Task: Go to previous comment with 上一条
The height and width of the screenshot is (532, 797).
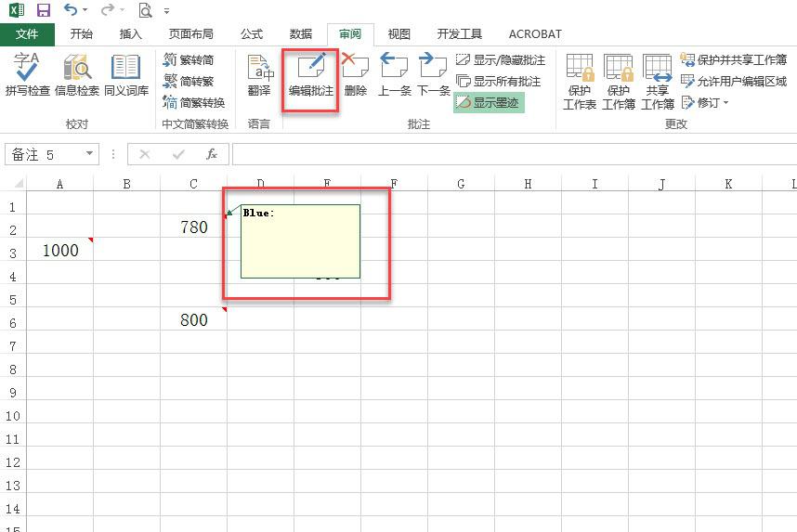Action: [x=395, y=74]
